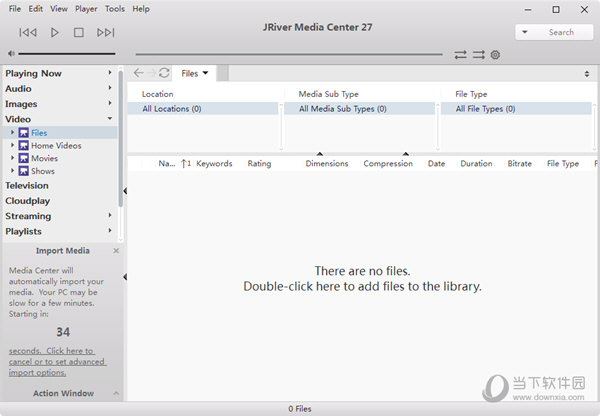
Task: Open the search options dropdown arrow
Action: [525, 32]
